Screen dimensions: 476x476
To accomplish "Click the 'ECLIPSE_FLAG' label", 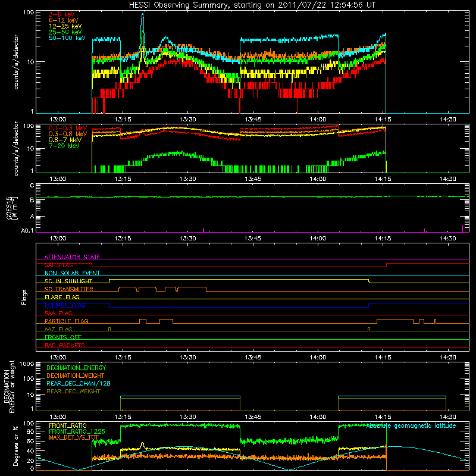I will (65, 305).
